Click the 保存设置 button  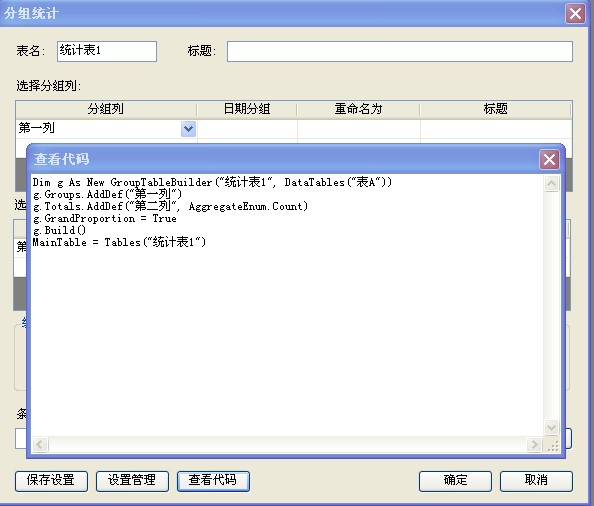click(x=51, y=481)
